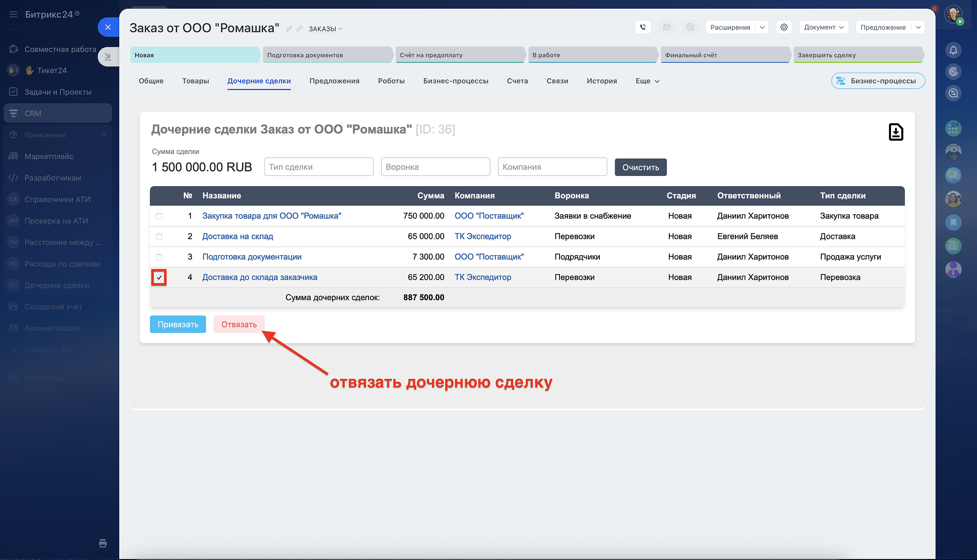Open the ТК Экспедитор company link
This screenshot has width=977, height=560.
tap(483, 236)
